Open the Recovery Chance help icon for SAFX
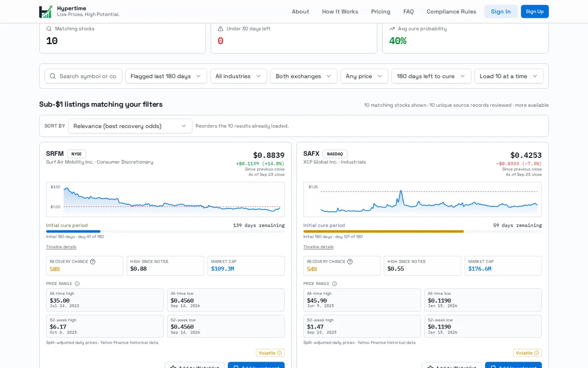This screenshot has height=368, width=588. [x=350, y=262]
